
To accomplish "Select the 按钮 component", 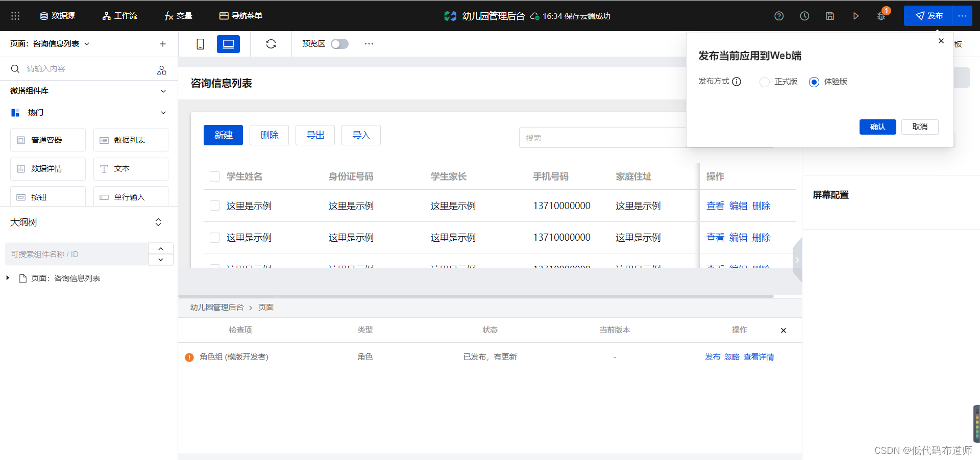I will [48, 197].
